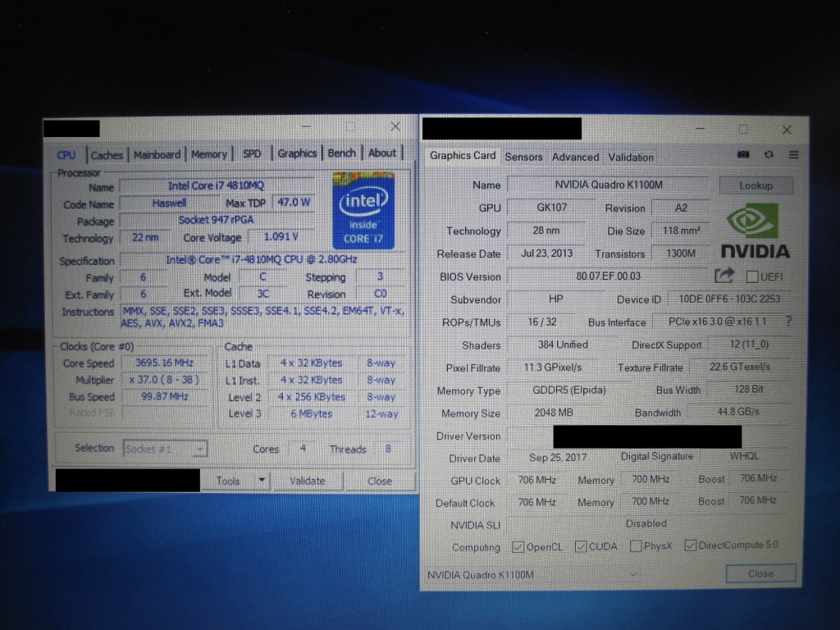Click the Validate button in CPU-Z

308,481
